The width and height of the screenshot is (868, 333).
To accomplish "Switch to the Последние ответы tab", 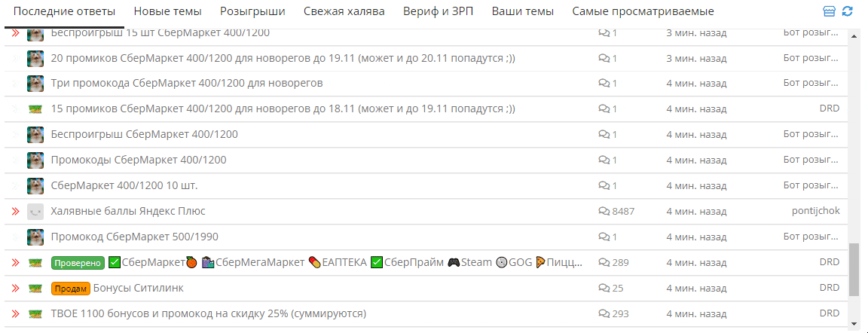I will click(64, 11).
